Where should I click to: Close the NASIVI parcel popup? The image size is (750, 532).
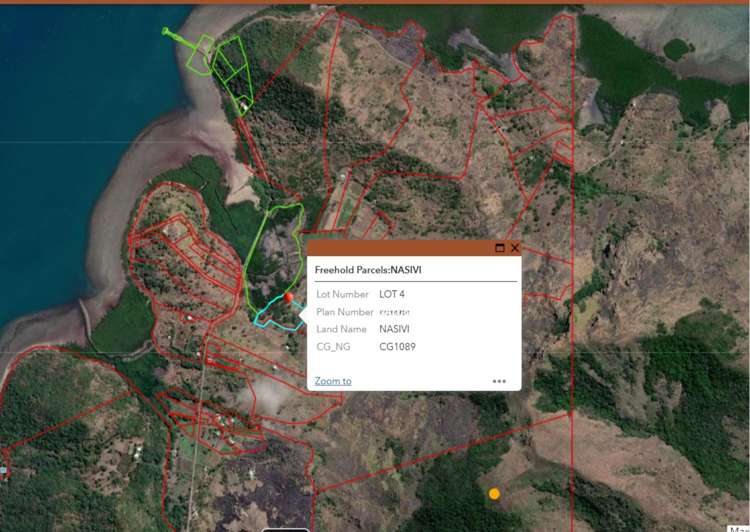[515, 248]
